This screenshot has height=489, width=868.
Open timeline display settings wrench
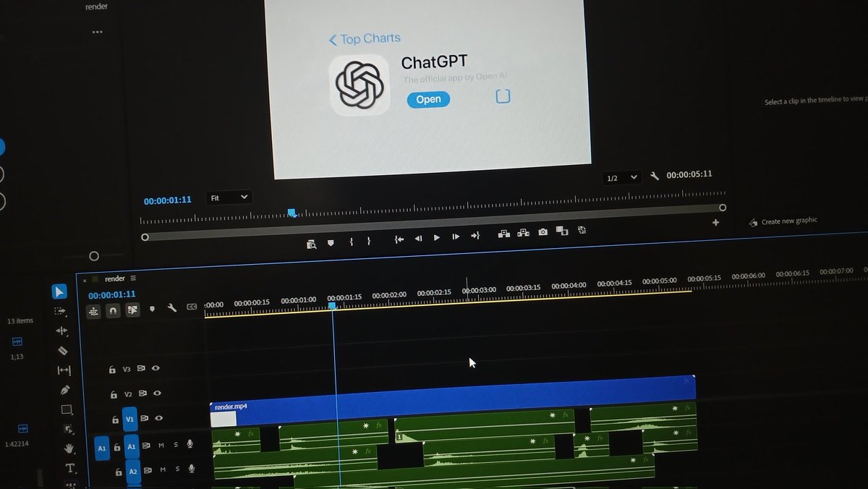[172, 308]
